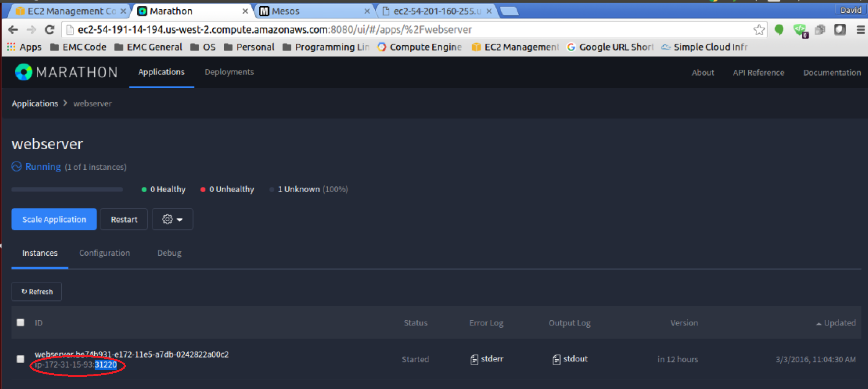868x389 pixels.
Task: Click the '1 Unknown' status label
Action: tap(309, 190)
